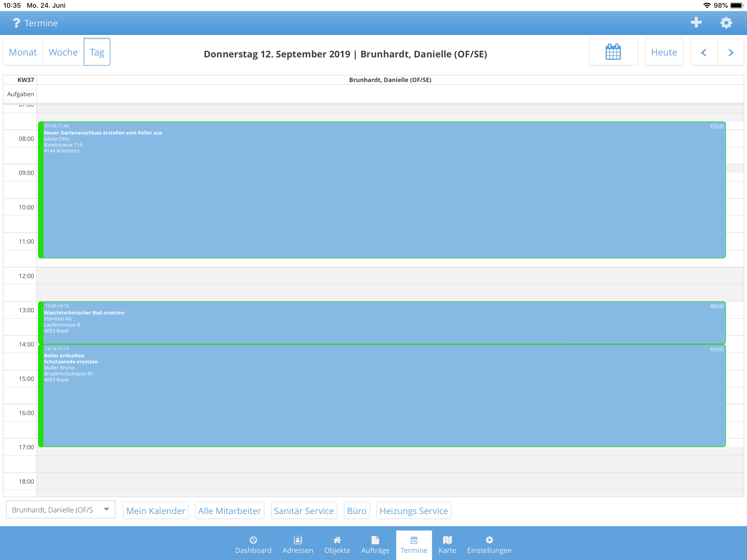The image size is (747, 560).
Task: Tap the 10:35 status bar clock
Action: (12, 5)
